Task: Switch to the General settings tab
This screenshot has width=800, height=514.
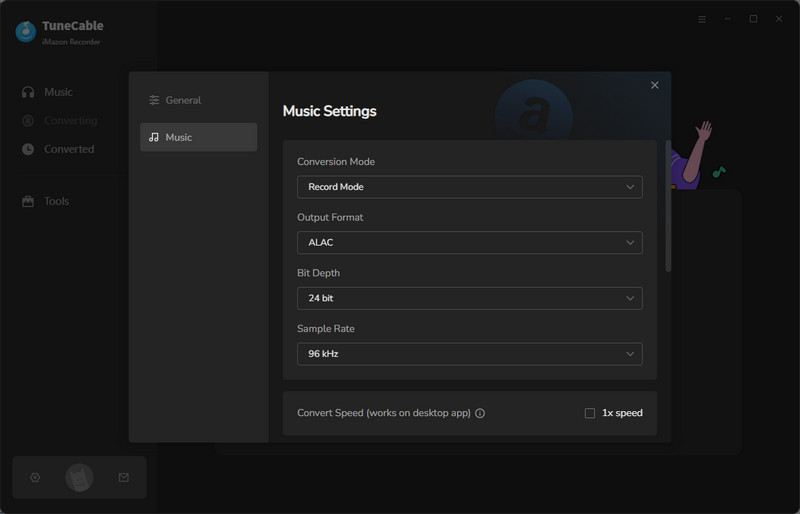Action: [x=198, y=100]
